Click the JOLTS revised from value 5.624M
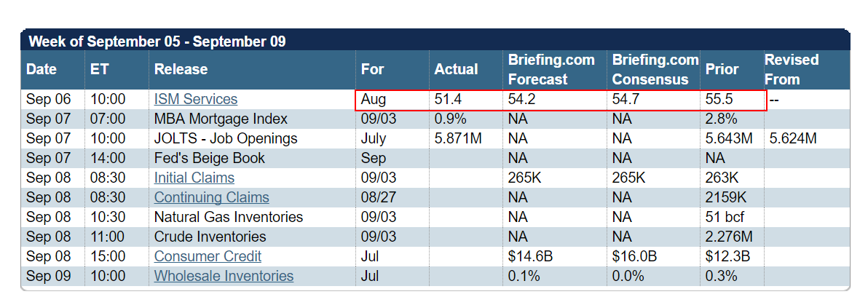Viewport: 868px width, 305px height. pyautogui.click(x=792, y=139)
